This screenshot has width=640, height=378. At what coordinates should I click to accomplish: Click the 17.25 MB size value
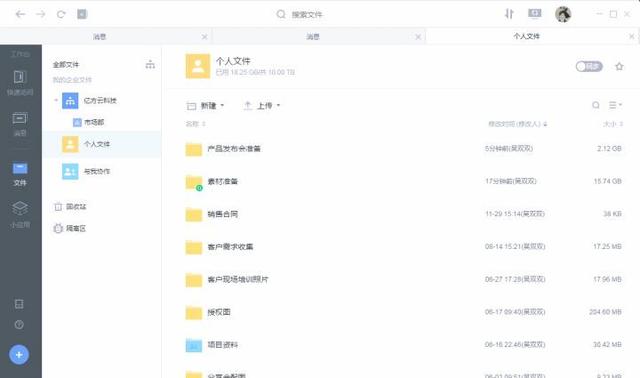[x=607, y=247]
